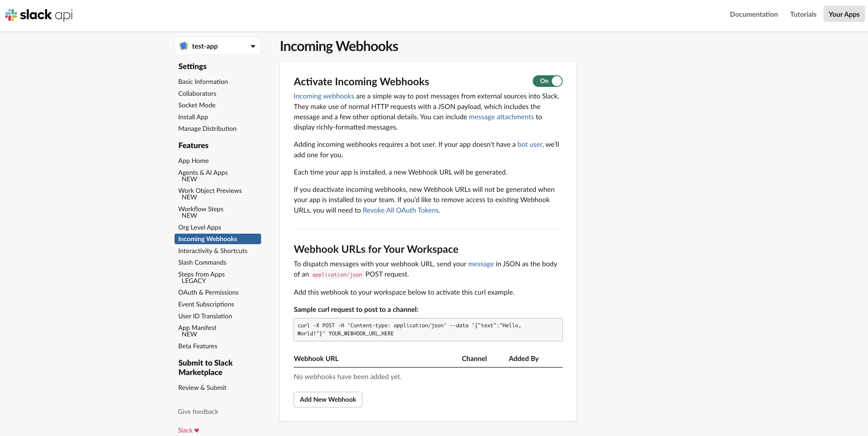Click the Added By column header
The image size is (868, 436).
(x=523, y=359)
